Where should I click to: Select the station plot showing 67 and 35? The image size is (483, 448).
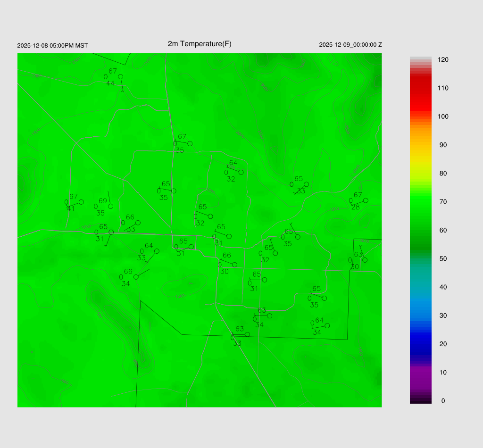[190, 143]
